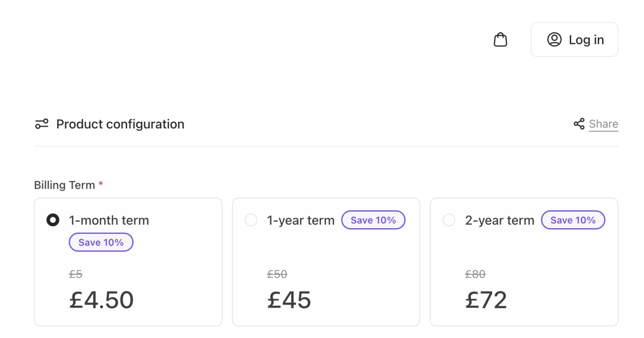Image resolution: width=644 pixels, height=338 pixels.
Task: Click Save 10% badge on 1-month term
Action: 101,242
